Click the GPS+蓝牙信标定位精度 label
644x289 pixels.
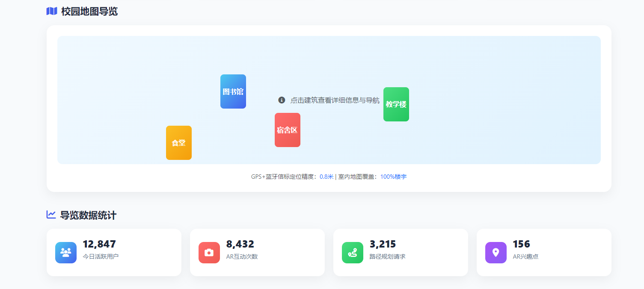pyautogui.click(x=284, y=177)
